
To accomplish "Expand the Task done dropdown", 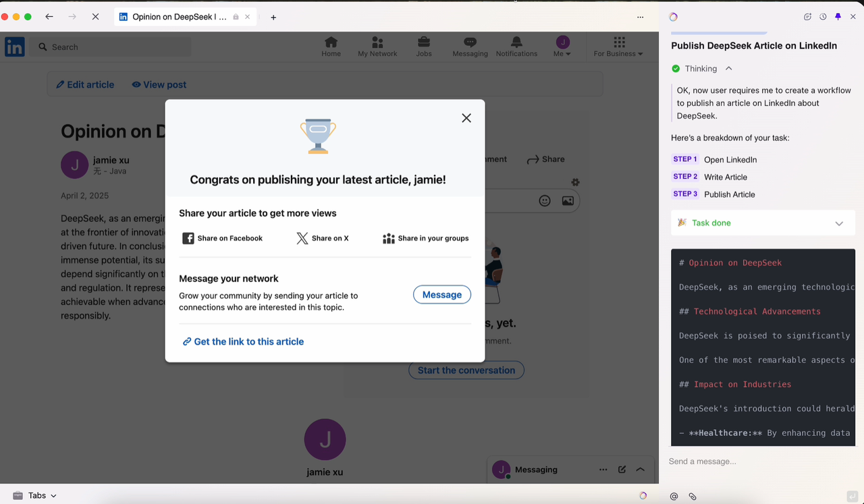I will pos(839,223).
